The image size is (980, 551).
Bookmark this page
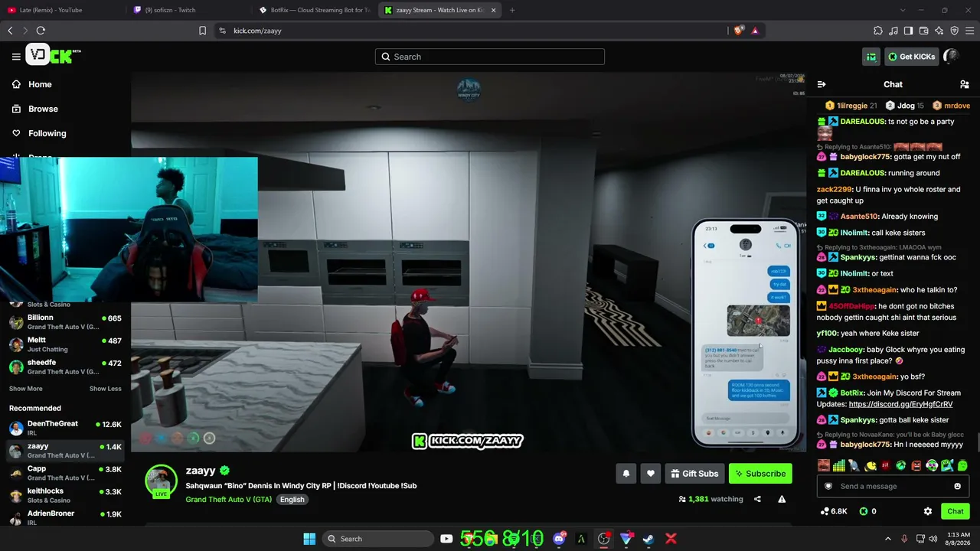click(202, 31)
